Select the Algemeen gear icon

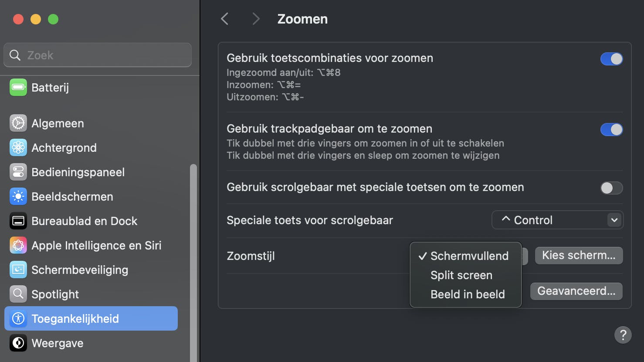(x=18, y=123)
